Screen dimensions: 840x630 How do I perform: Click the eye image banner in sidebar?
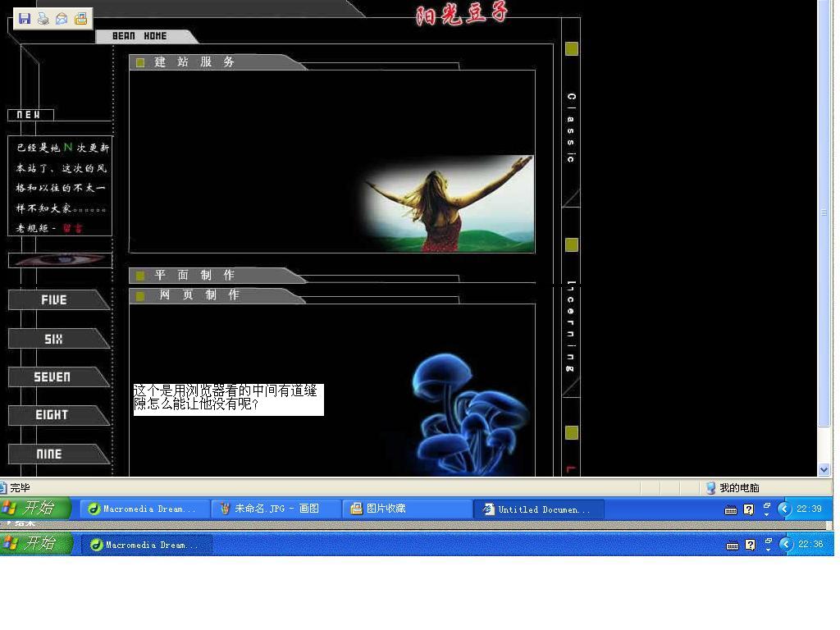(x=60, y=260)
